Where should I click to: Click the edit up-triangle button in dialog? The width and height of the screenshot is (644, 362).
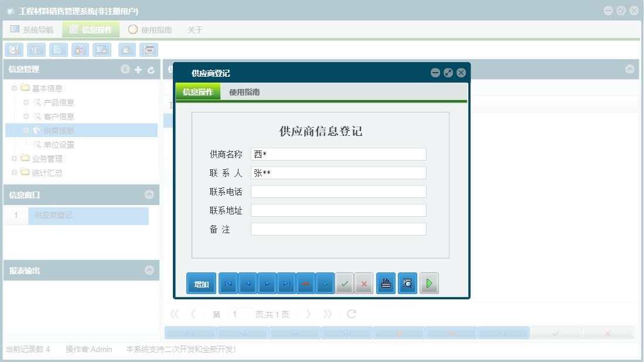tap(325, 283)
